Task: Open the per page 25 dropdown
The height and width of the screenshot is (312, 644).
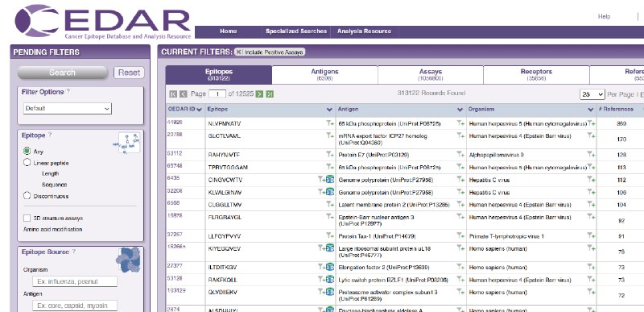Action: [592, 94]
